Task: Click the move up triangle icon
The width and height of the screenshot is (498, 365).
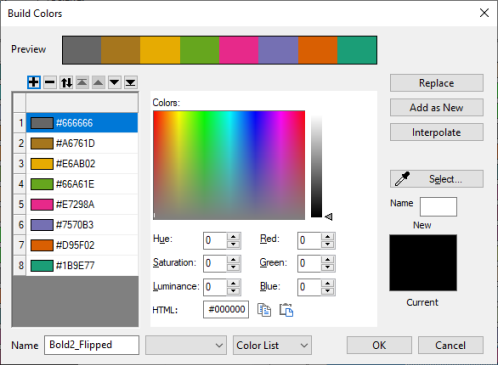Action: coord(98,82)
